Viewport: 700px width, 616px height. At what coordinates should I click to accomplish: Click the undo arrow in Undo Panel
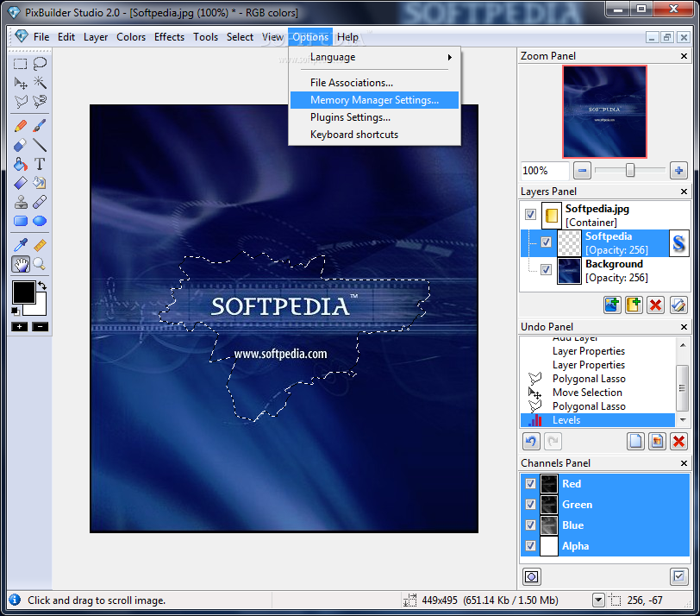click(x=531, y=442)
